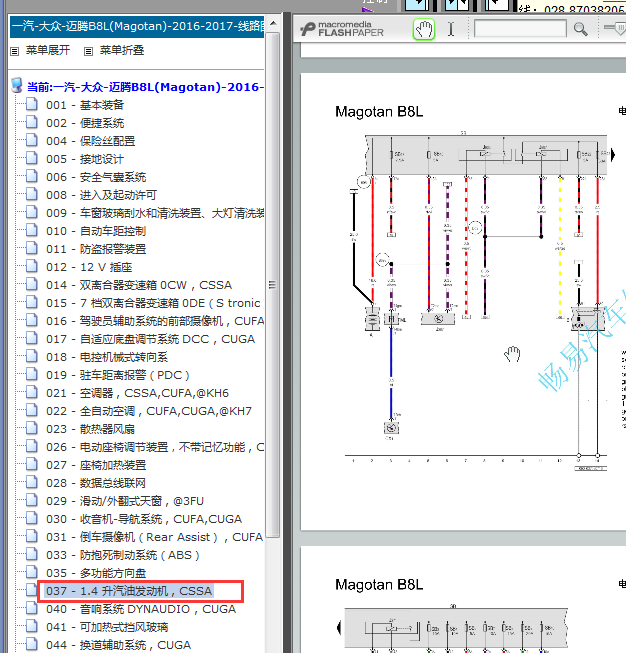Screen dimensions: 626x653
Task: Open 008 - 进入及起动许可
Action: pos(101,195)
